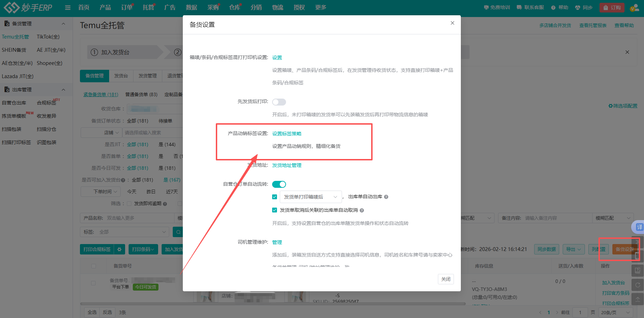Enable the 先发货后打印 switch

click(x=279, y=102)
